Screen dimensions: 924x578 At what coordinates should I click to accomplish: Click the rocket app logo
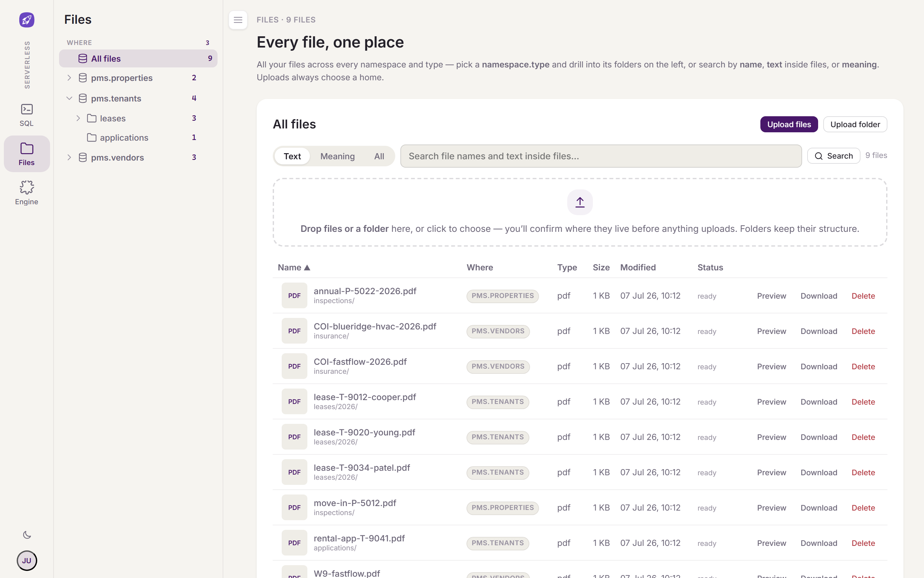(27, 20)
